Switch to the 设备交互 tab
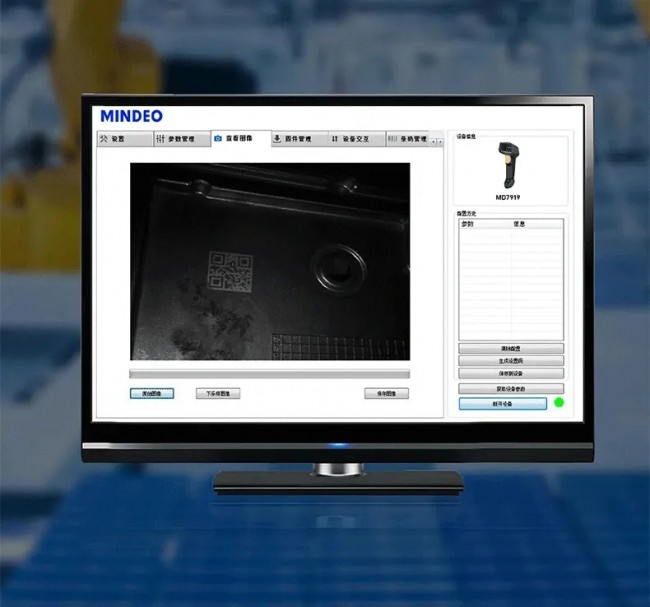This screenshot has height=607, width=650. click(357, 139)
